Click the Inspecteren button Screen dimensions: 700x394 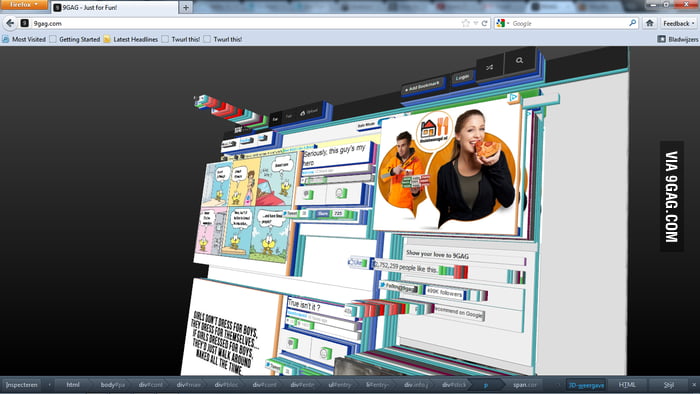(x=21, y=385)
